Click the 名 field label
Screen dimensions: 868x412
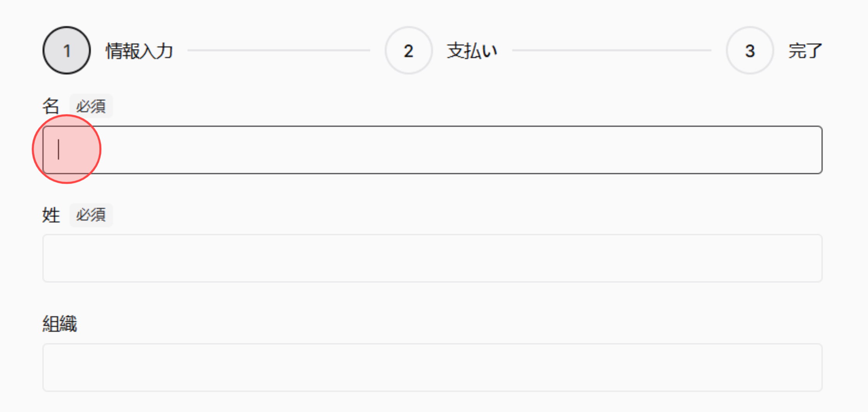point(51,105)
